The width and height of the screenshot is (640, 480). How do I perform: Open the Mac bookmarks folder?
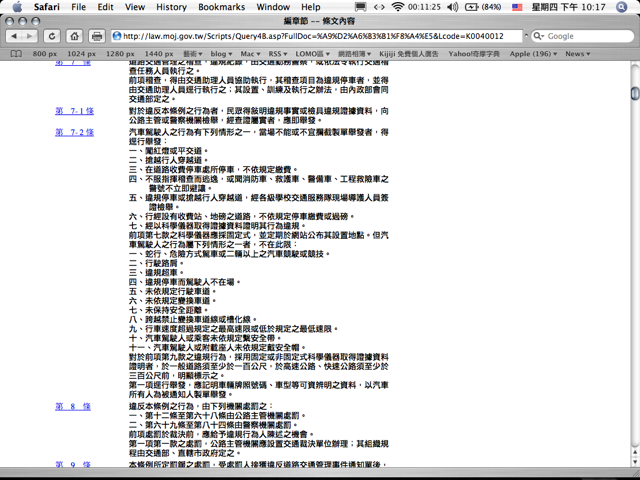point(250,54)
